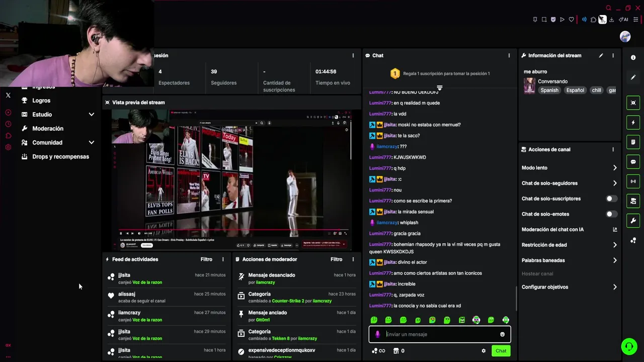Click the send/flow arrow icon in toolbar
Viewport: 644px width, 362px height.
point(562,20)
